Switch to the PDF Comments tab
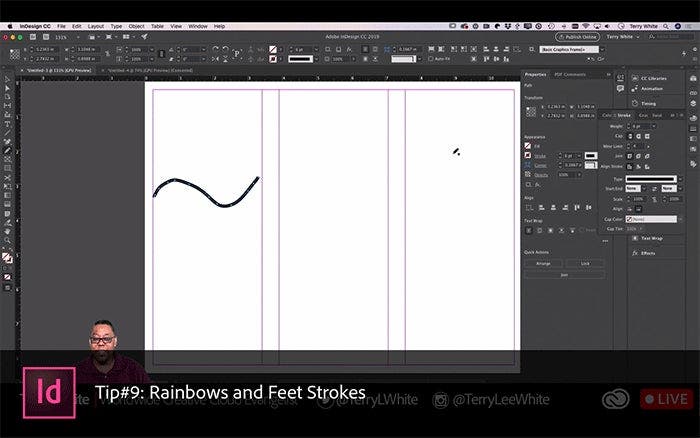 tap(568, 75)
